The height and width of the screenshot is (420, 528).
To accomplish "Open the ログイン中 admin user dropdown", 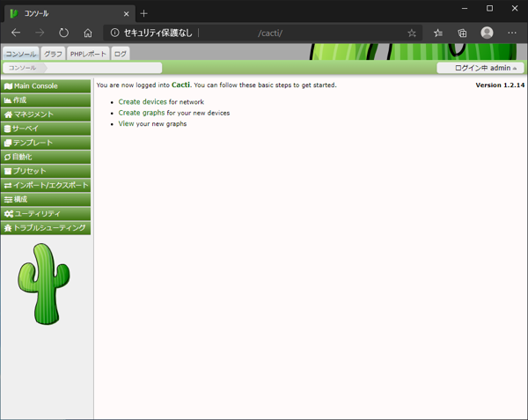I will point(480,68).
